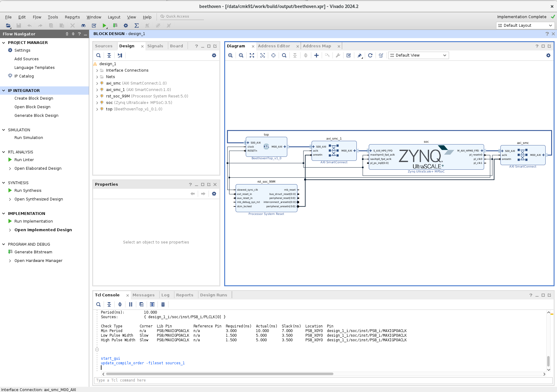Open Properties panel settings gear
The width and height of the screenshot is (557, 392).
pyautogui.click(x=214, y=194)
